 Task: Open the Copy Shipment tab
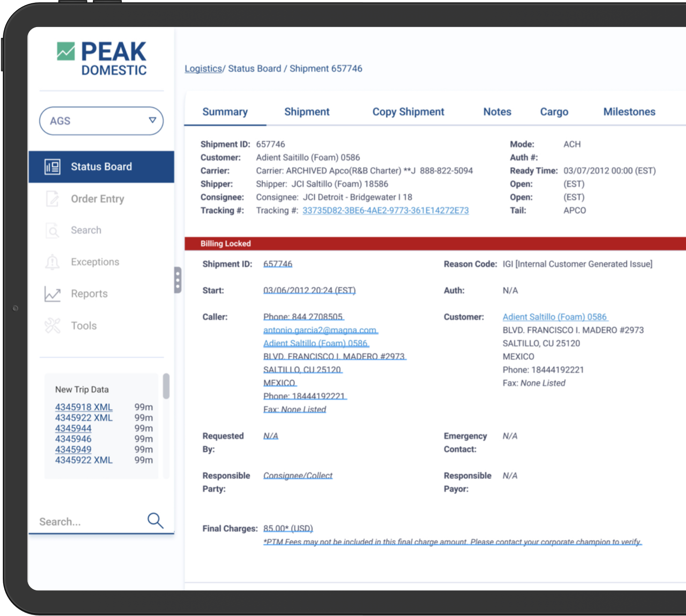[408, 112]
